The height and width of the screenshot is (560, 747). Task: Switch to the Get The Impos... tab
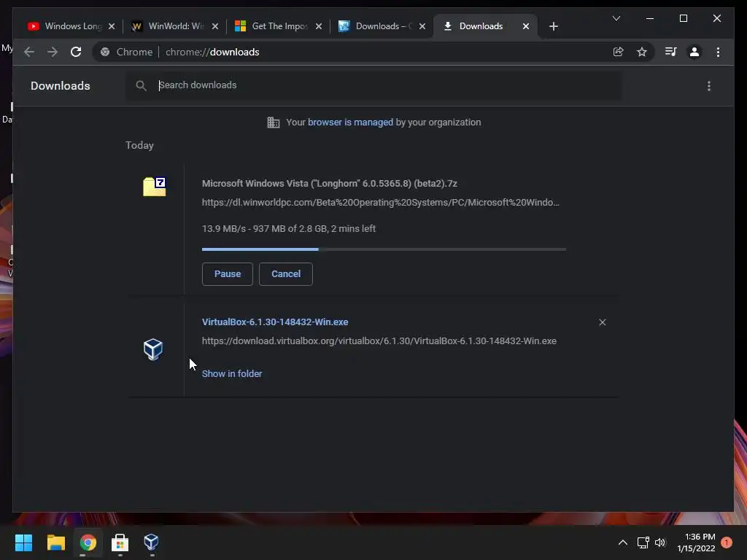pos(279,26)
